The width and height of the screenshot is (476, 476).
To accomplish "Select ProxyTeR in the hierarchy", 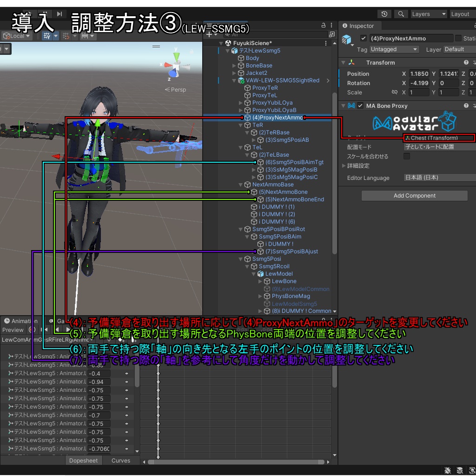I will 264,88.
